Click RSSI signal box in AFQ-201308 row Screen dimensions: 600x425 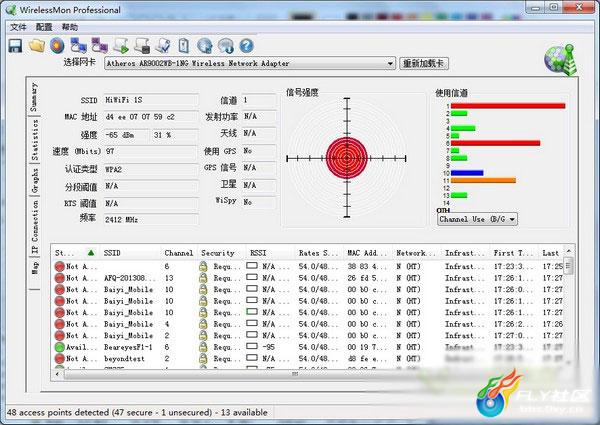252,277
